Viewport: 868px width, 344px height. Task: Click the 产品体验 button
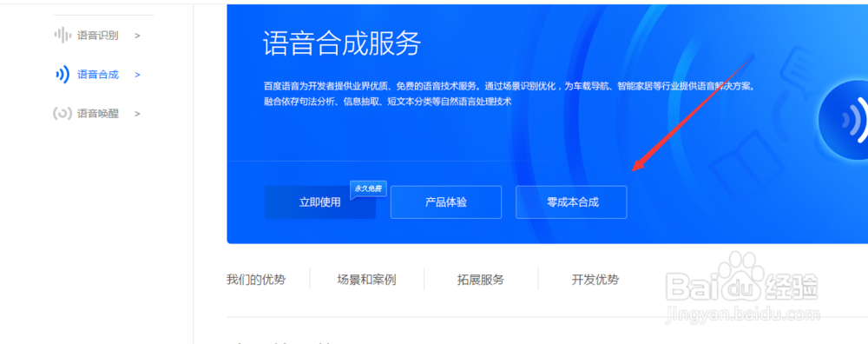coord(445,202)
